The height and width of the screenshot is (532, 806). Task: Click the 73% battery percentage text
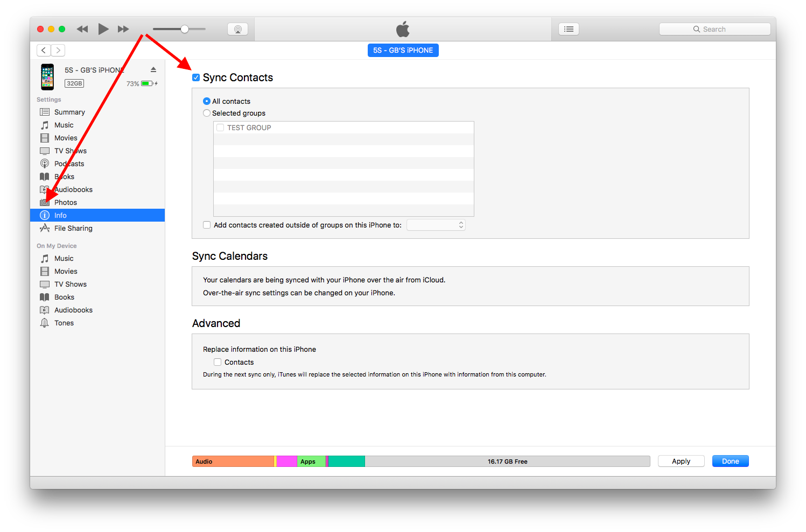click(x=132, y=83)
